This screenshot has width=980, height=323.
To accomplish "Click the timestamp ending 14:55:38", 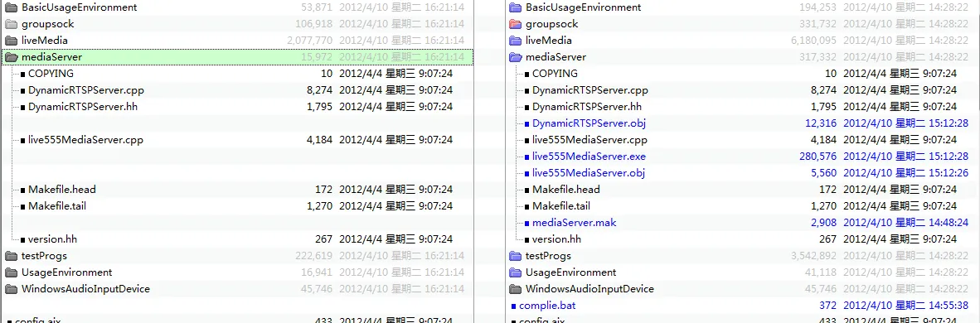I will coord(905,306).
